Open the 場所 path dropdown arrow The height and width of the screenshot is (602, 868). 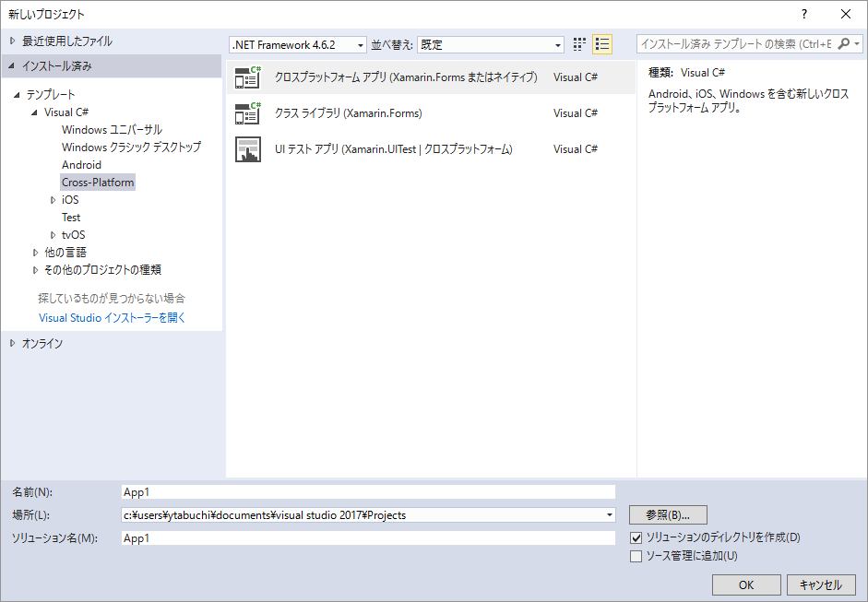(610, 515)
